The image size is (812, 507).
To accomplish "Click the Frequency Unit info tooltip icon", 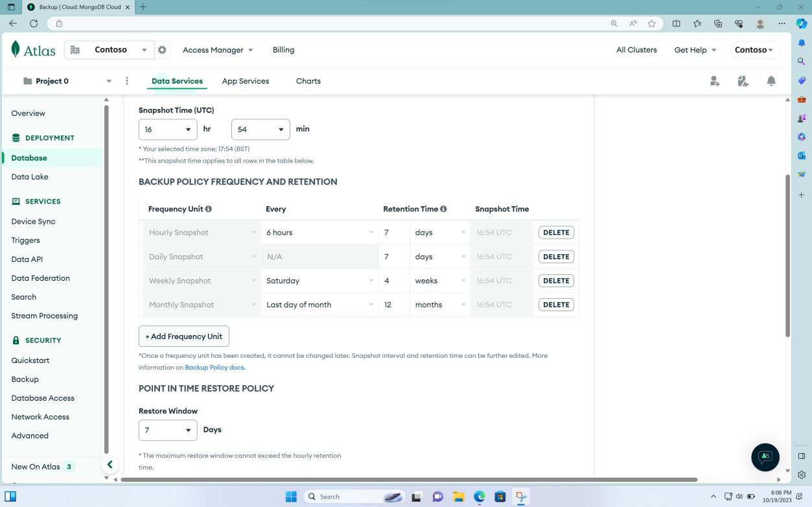I will pos(209,209).
